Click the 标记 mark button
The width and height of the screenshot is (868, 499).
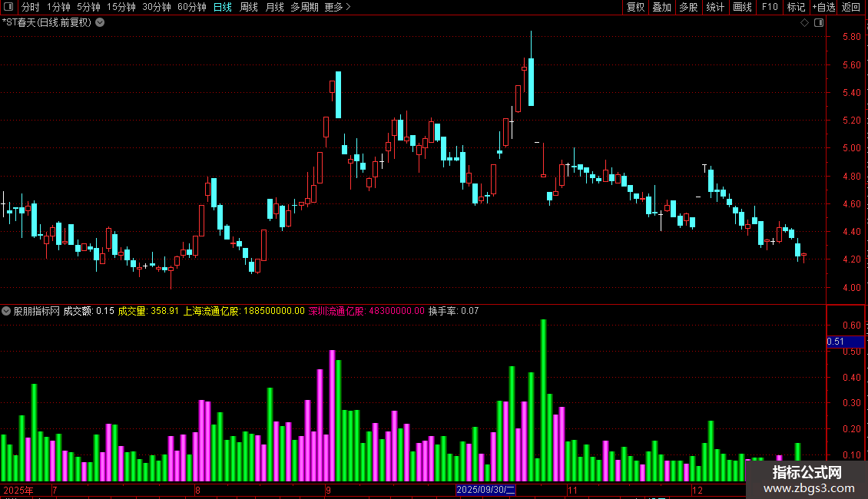796,7
